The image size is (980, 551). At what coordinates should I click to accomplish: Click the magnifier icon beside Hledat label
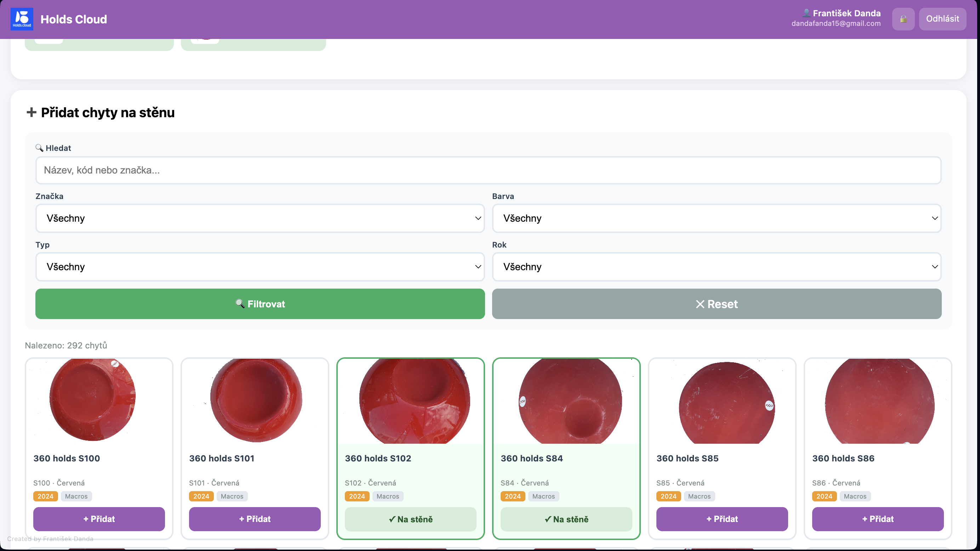(39, 148)
